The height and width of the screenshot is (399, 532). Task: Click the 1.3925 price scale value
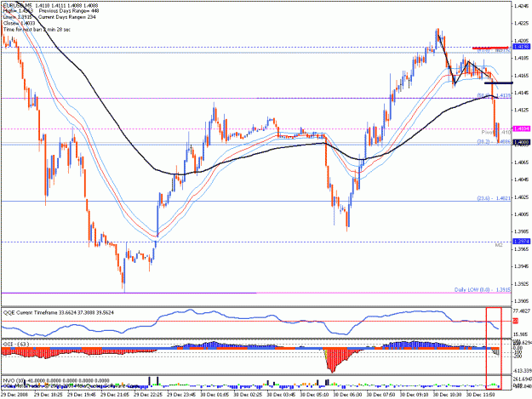tap(521, 284)
